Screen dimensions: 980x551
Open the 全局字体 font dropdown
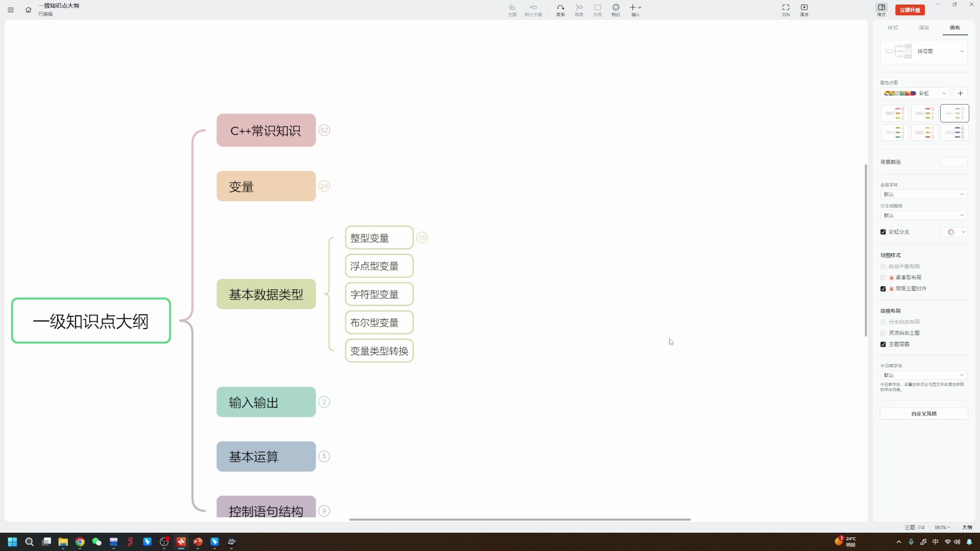click(923, 194)
